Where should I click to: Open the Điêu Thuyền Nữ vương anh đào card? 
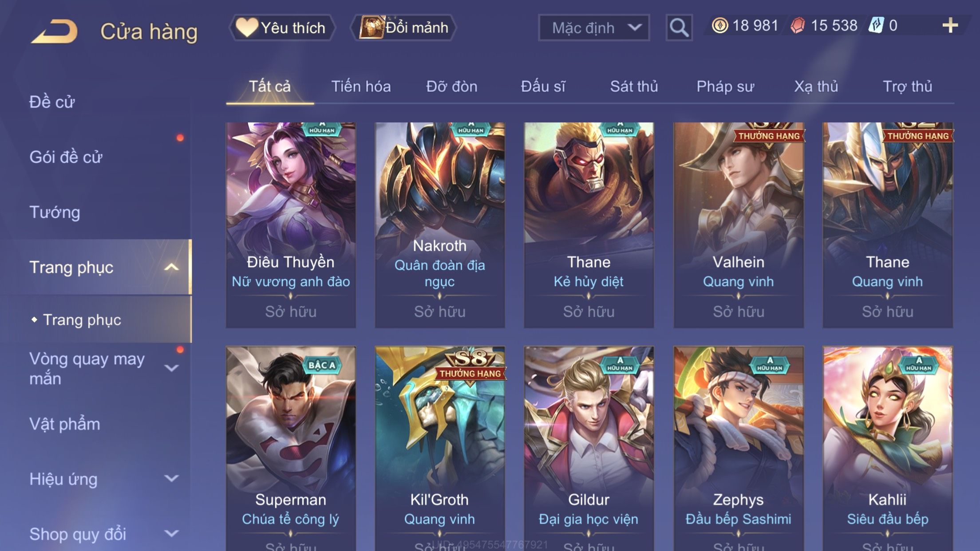291,225
